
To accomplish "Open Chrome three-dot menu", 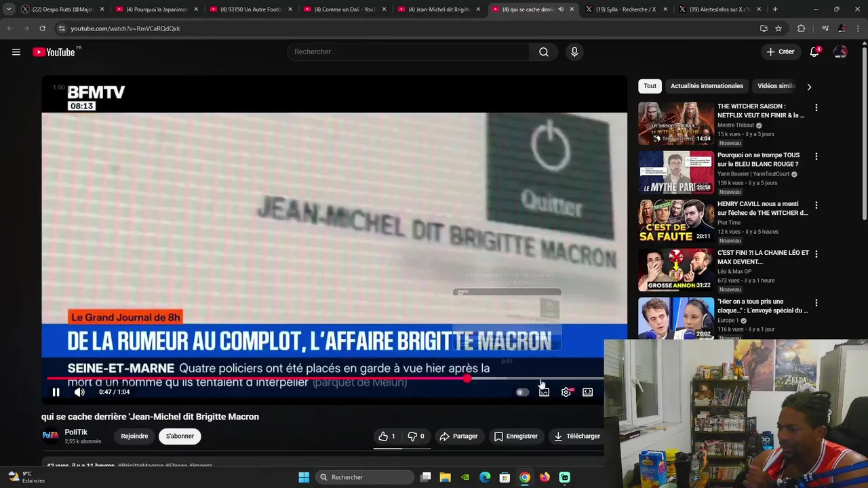I will point(858,28).
